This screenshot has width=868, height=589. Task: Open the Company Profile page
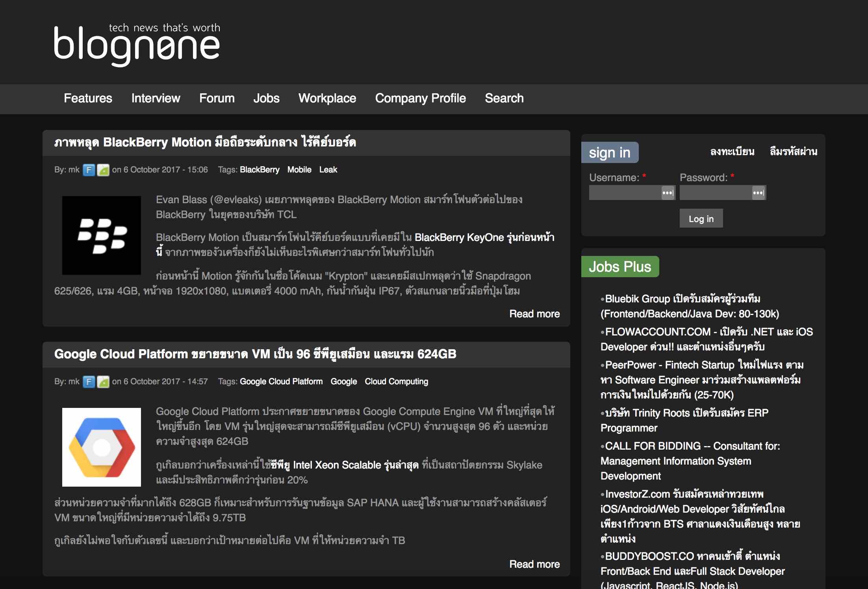(x=420, y=98)
